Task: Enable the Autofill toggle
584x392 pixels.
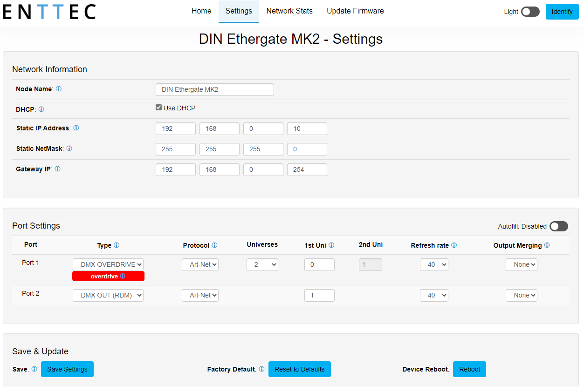Action: [559, 226]
